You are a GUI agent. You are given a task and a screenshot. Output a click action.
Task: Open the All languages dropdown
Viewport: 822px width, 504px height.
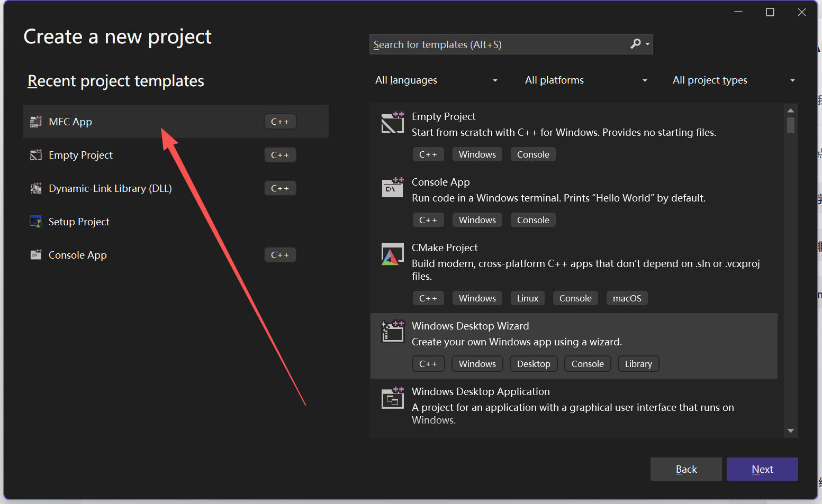click(x=437, y=80)
